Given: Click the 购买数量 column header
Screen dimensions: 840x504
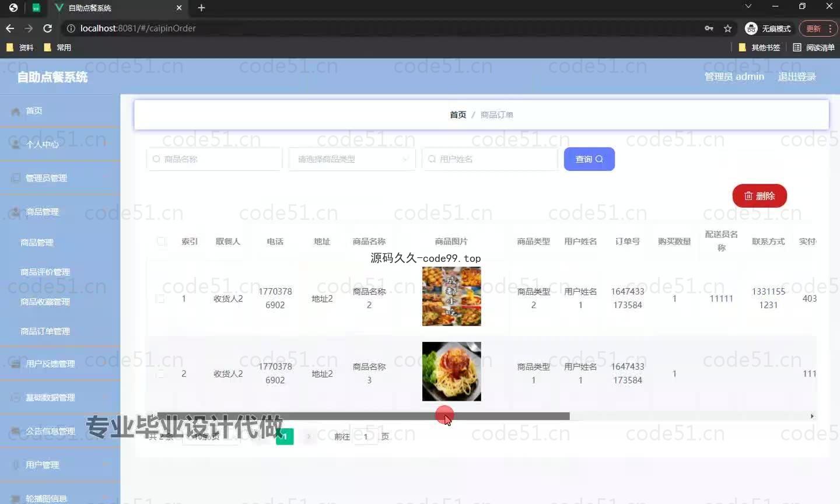Looking at the screenshot, I should (x=674, y=242).
